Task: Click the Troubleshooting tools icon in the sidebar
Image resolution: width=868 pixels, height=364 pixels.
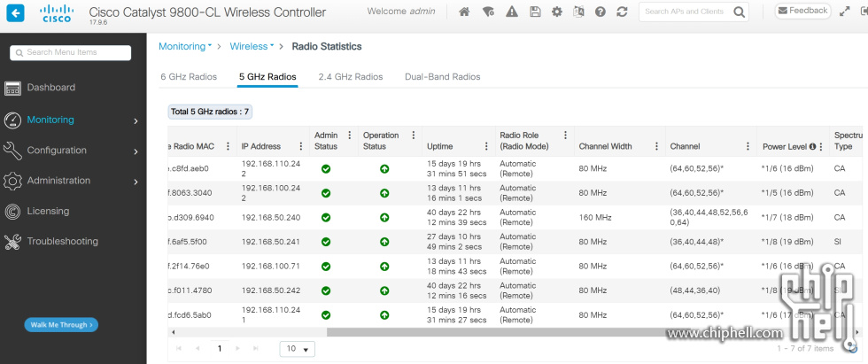Action: point(12,242)
